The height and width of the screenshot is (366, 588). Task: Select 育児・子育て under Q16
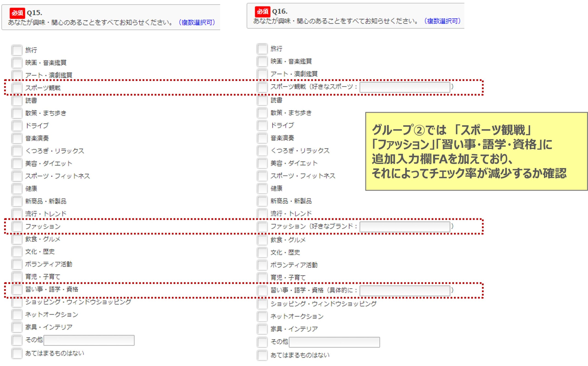tap(262, 277)
